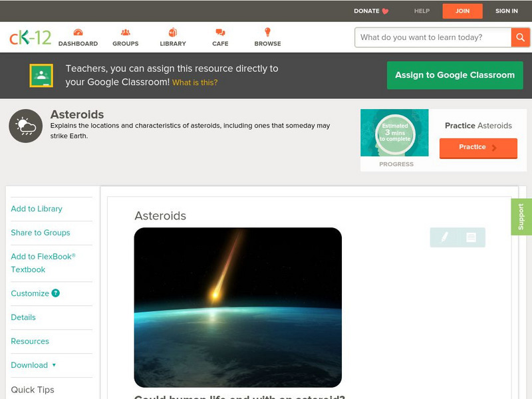Open the Resources link
532x399 pixels.
(30, 341)
